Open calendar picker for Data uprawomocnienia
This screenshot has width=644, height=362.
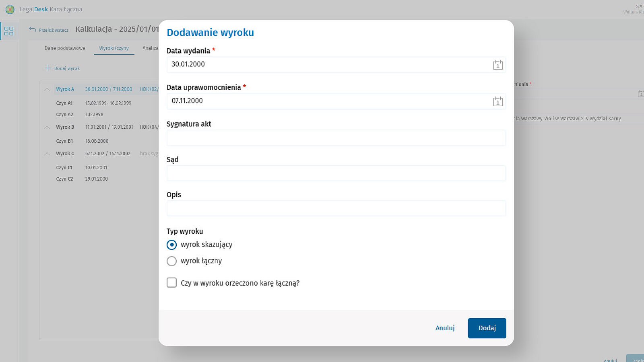click(497, 101)
